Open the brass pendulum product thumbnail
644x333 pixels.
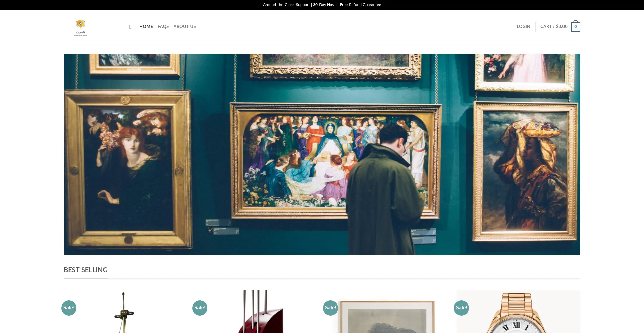(124, 312)
